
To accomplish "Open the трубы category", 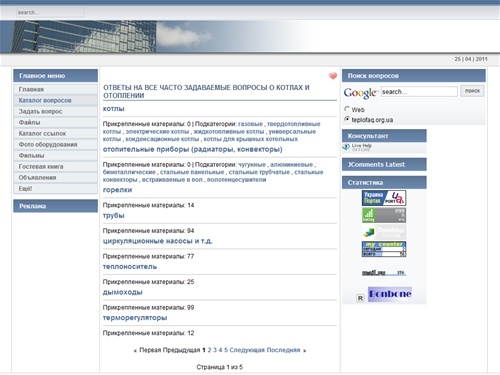I will coord(113,216).
